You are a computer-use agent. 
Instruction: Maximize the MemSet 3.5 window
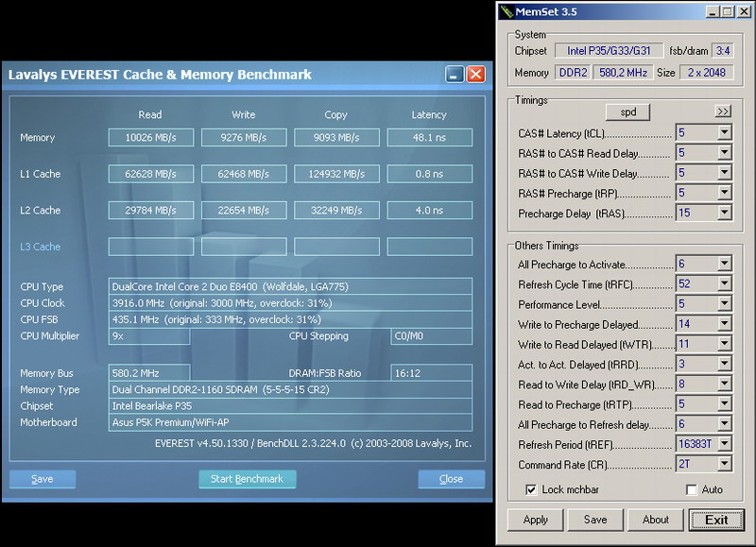click(x=728, y=11)
